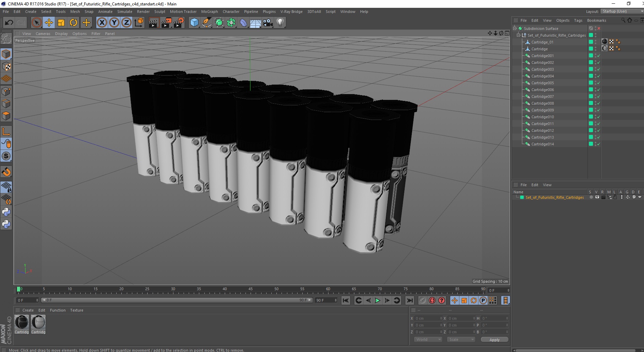This screenshot has height=352, width=644.
Task: Toggle the Subdivision Surface enable checkmark
Action: (599, 29)
